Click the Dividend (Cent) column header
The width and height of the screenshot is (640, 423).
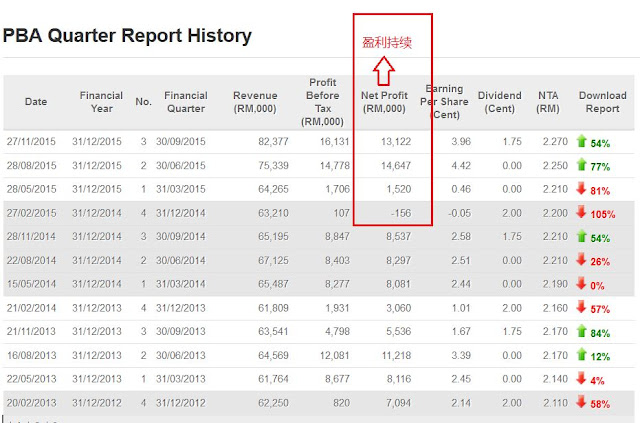tap(500, 102)
